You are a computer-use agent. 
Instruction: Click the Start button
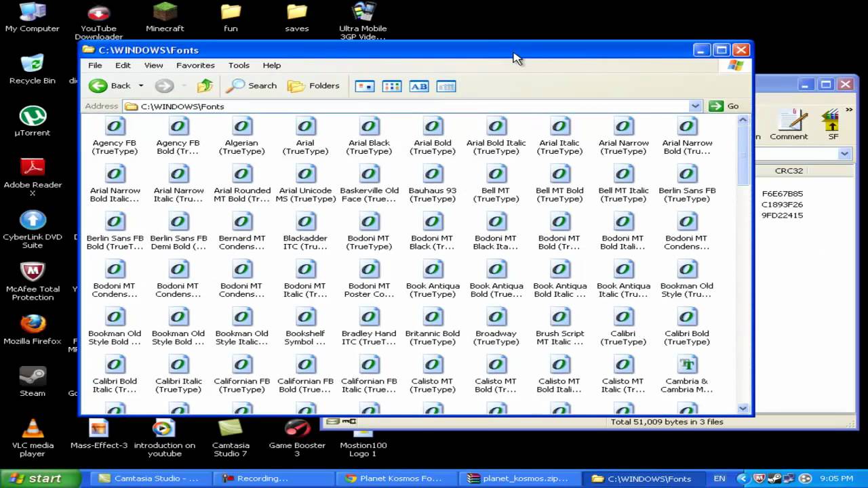[39, 478]
